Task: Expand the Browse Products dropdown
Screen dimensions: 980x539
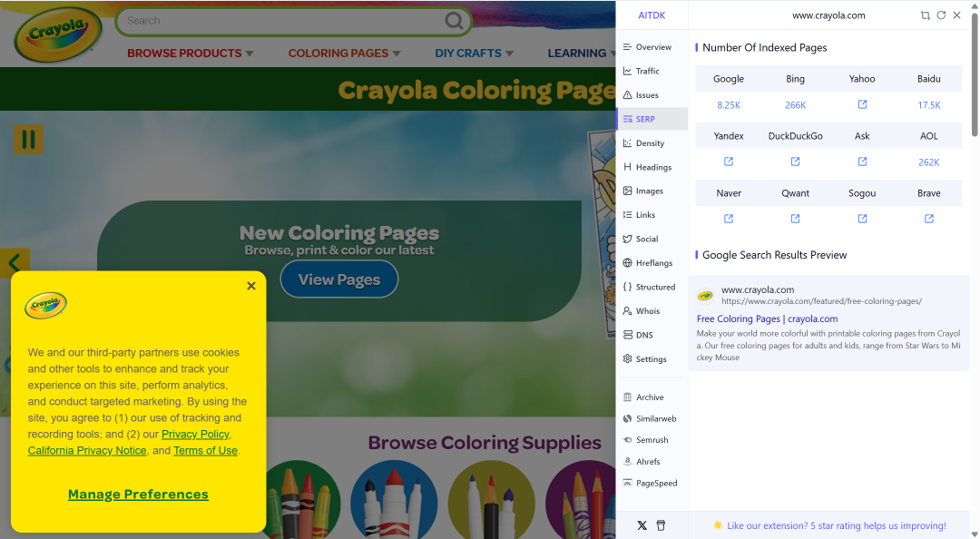Action: point(191,54)
